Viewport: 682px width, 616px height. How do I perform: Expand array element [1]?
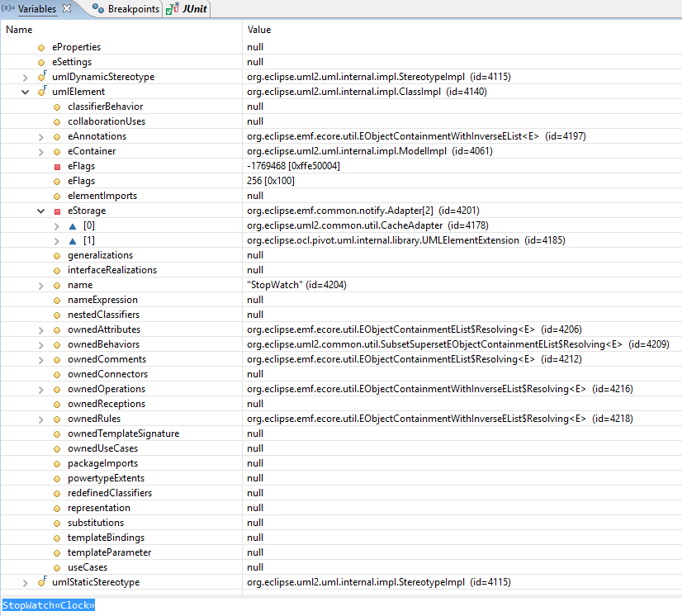click(56, 241)
